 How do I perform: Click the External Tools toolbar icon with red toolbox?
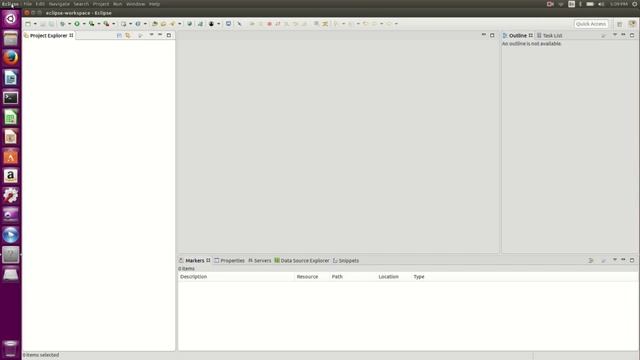pos(106,24)
